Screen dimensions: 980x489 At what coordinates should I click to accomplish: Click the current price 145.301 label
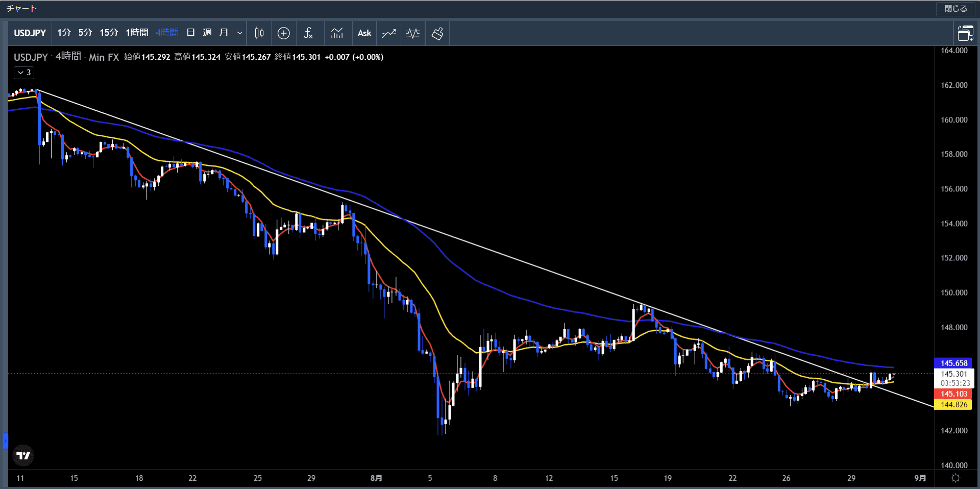(x=953, y=374)
